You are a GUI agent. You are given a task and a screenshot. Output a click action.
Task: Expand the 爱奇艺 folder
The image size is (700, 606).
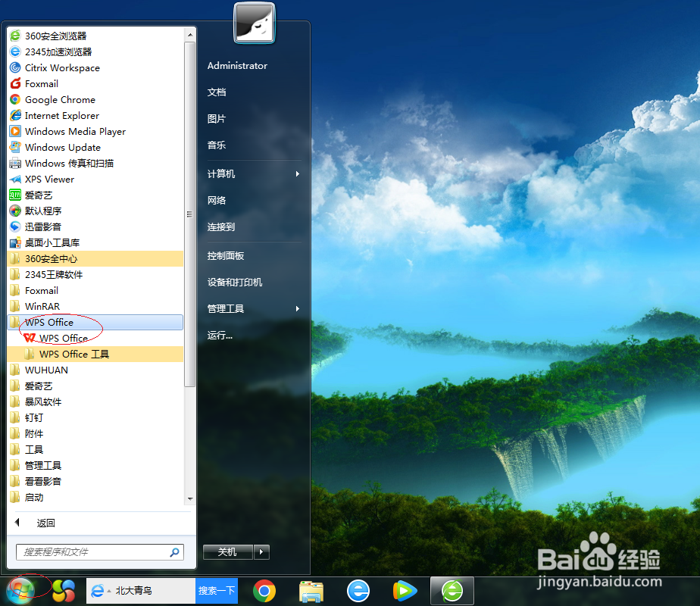(x=95, y=386)
